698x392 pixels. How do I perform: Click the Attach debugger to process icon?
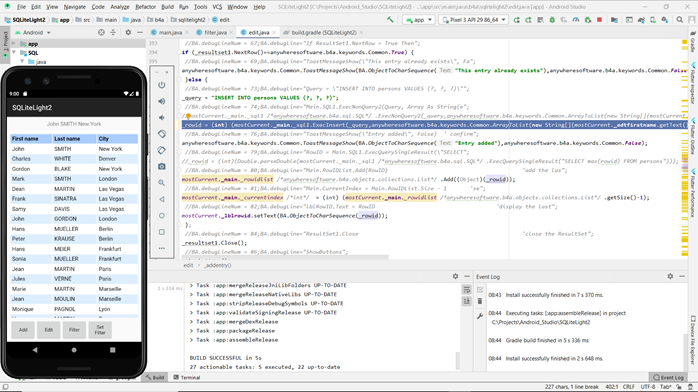(x=588, y=20)
